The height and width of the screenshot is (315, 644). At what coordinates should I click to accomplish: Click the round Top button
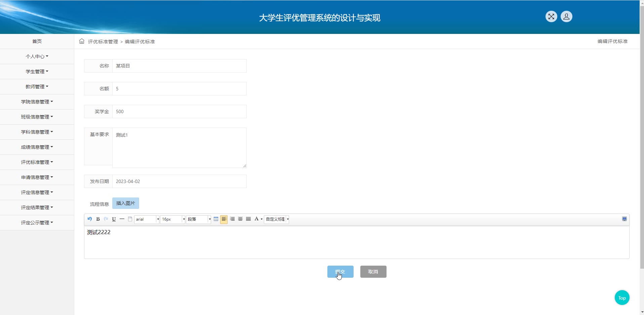pyautogui.click(x=622, y=298)
